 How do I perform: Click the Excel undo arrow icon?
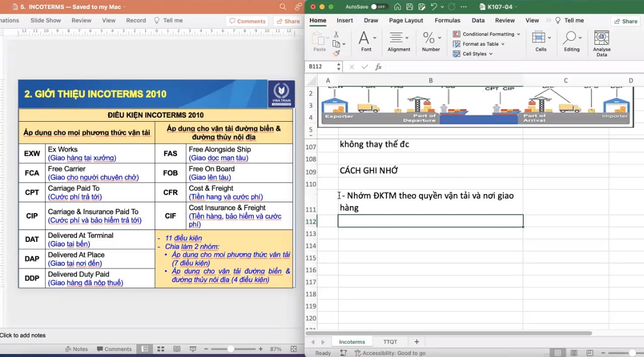tap(433, 7)
